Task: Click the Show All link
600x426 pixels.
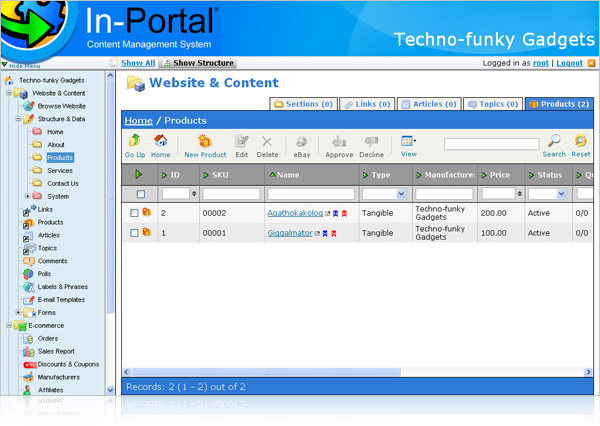Action: [138, 63]
